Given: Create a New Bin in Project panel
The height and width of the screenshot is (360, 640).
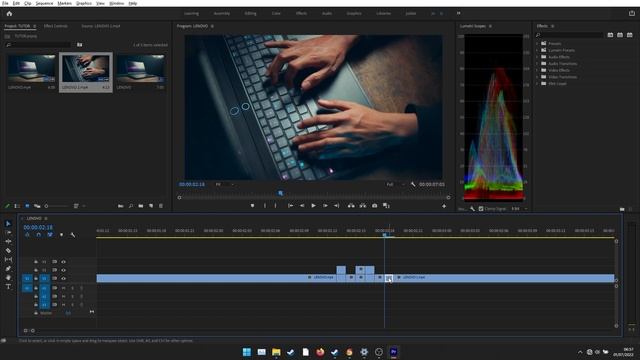Looking at the screenshot, I should 141,206.
